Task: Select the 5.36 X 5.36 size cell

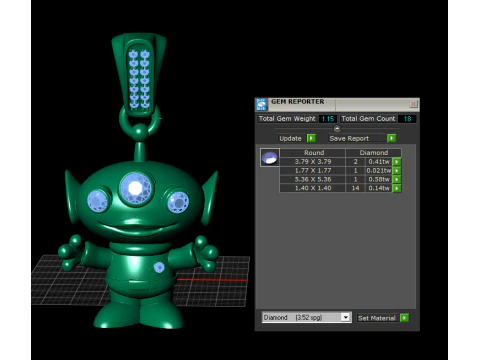Action: (x=313, y=179)
